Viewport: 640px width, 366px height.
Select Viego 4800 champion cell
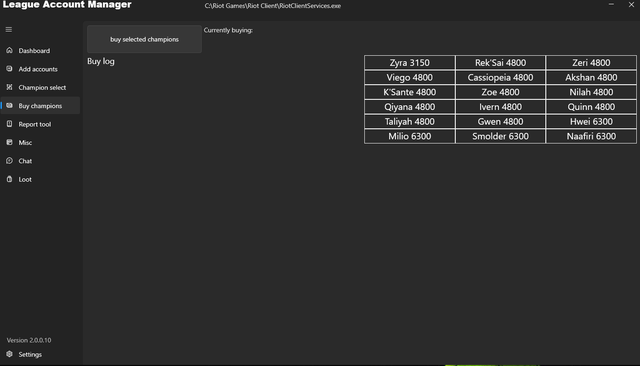(x=409, y=77)
